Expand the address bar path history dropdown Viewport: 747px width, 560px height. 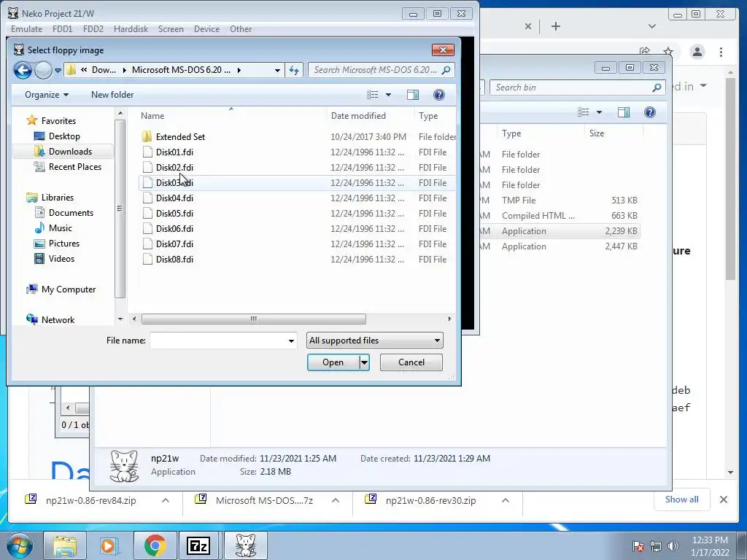pyautogui.click(x=277, y=71)
